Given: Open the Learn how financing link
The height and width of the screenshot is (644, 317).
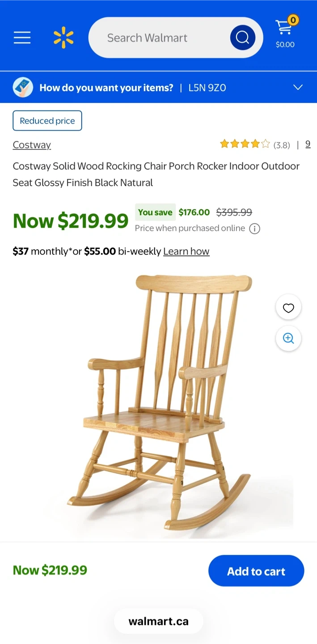Looking at the screenshot, I should pos(186,251).
